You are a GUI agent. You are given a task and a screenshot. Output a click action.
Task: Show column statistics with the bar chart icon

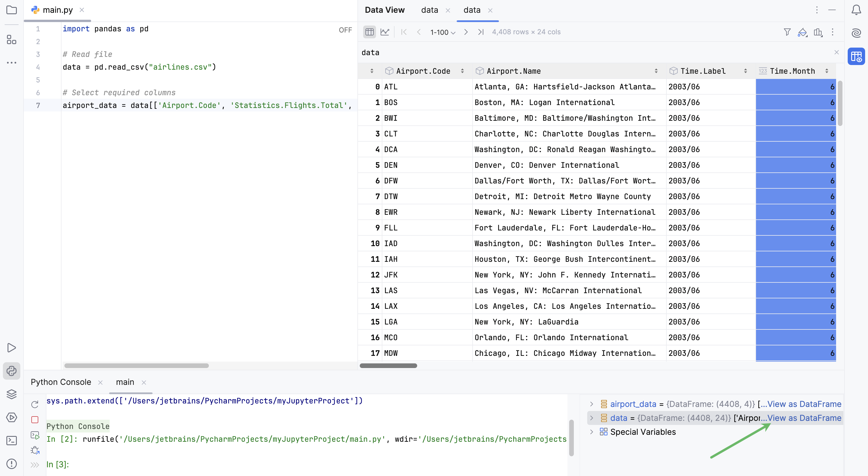(818, 32)
